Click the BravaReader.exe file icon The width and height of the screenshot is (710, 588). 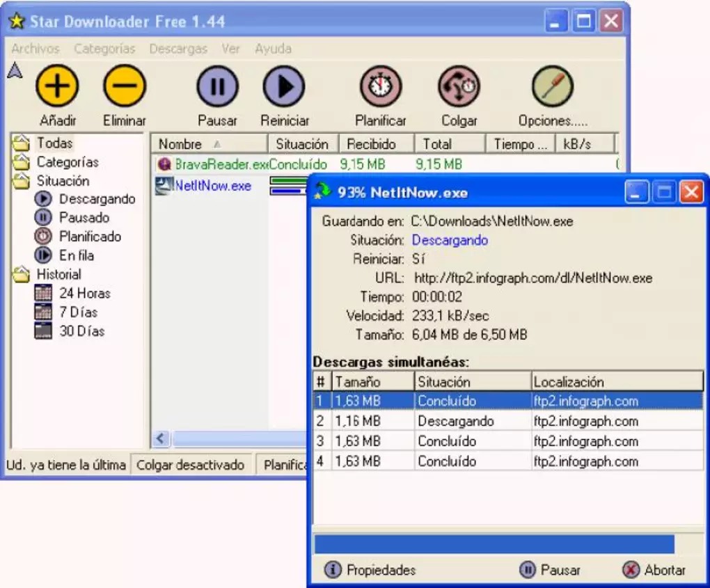pyautogui.click(x=164, y=164)
